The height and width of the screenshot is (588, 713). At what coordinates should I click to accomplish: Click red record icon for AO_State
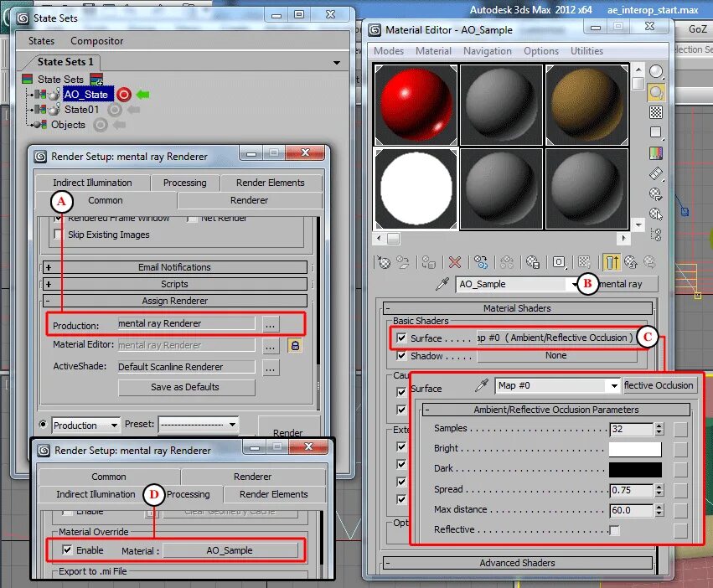[124, 95]
